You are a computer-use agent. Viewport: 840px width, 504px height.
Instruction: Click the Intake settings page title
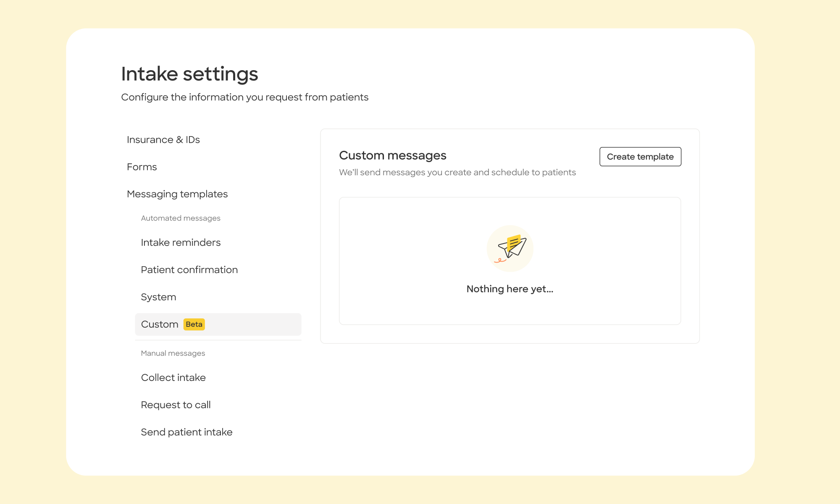(x=189, y=74)
